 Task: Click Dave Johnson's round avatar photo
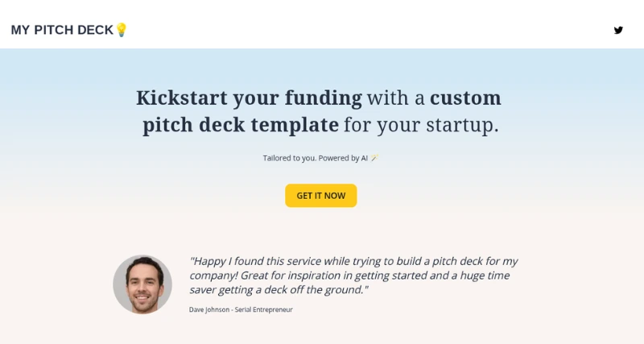[x=142, y=284]
